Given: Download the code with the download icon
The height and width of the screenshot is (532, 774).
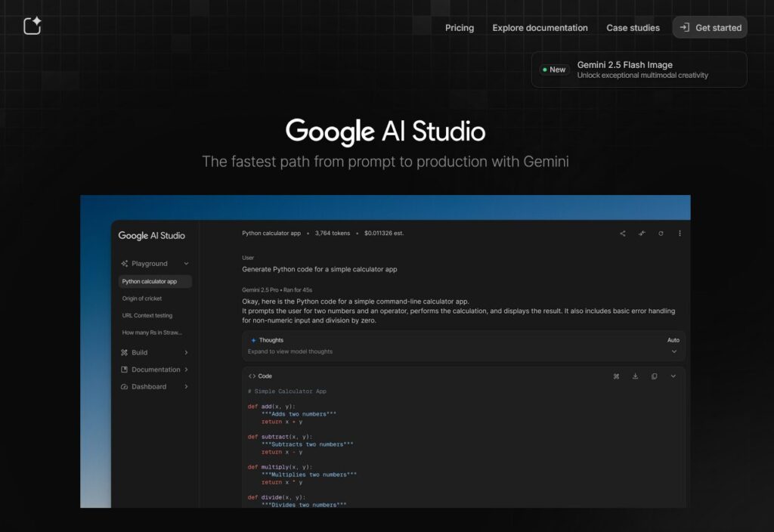Looking at the screenshot, I should tap(635, 376).
